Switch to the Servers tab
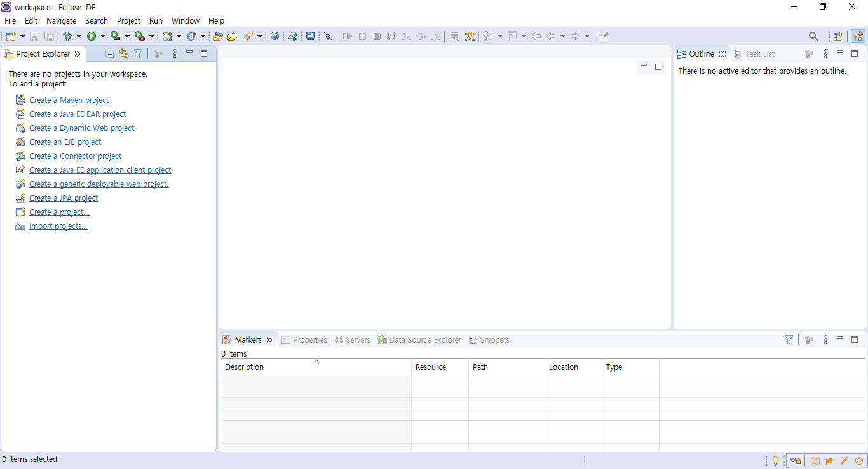The width and height of the screenshot is (868, 469). point(353,340)
